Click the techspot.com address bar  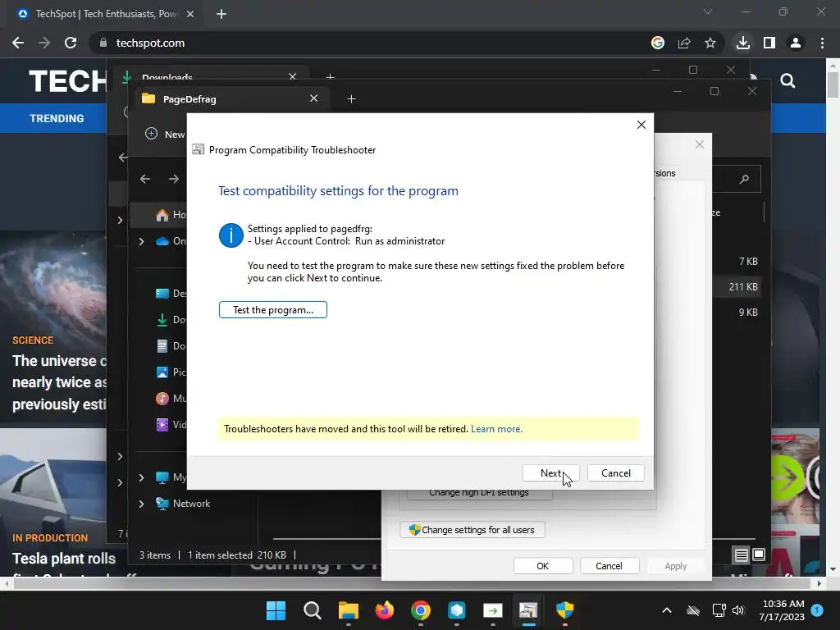coord(370,43)
